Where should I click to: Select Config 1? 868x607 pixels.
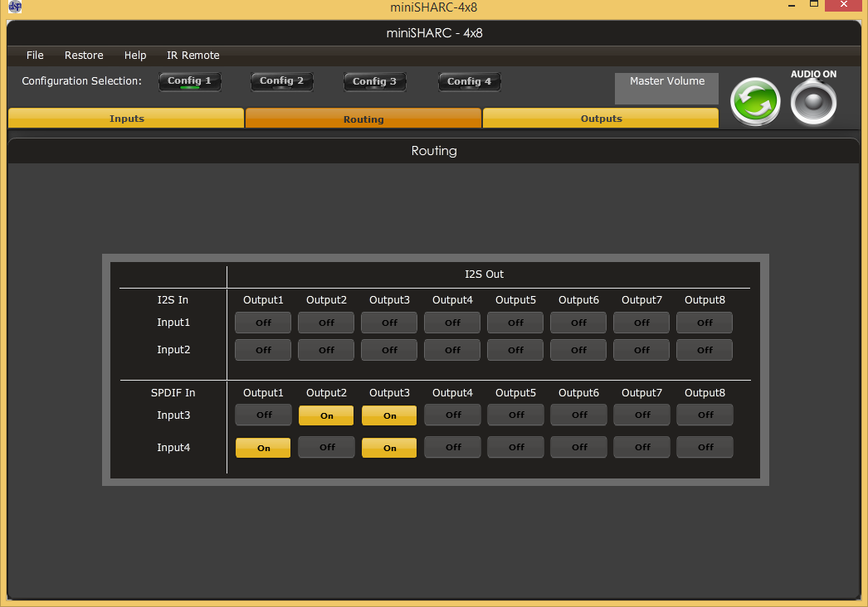[x=190, y=81]
